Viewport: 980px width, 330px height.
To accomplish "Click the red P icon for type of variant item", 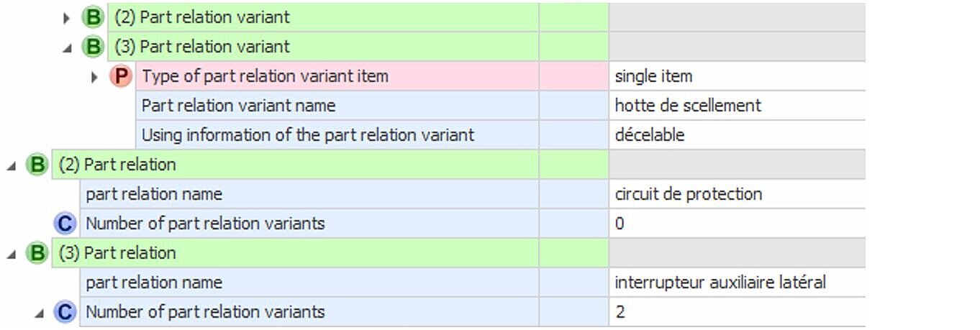I will [121, 76].
